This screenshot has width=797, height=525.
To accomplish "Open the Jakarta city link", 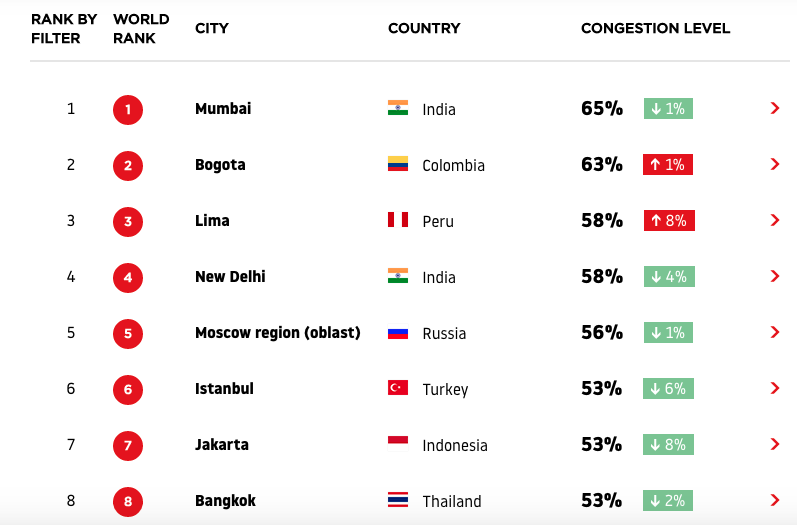I will point(222,445).
